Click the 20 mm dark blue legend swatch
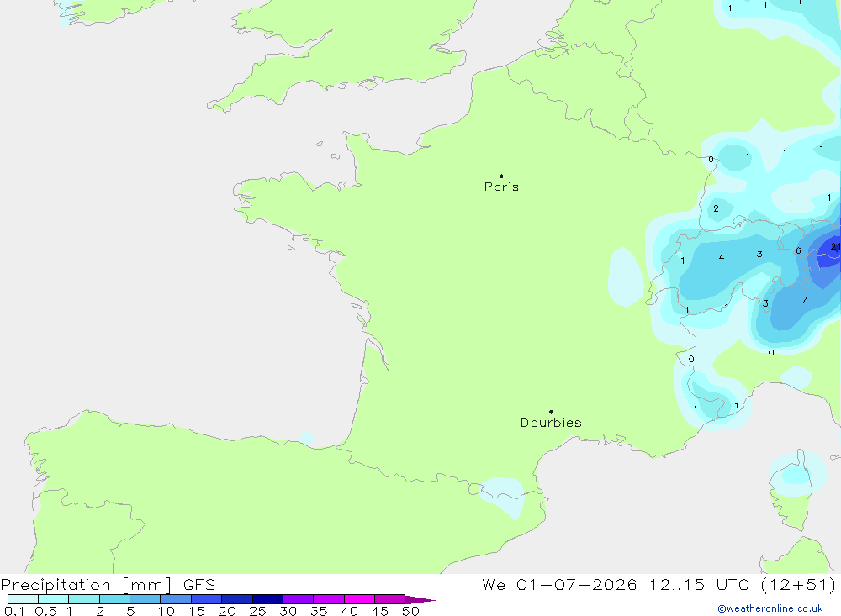841x616 pixels. pos(236,599)
